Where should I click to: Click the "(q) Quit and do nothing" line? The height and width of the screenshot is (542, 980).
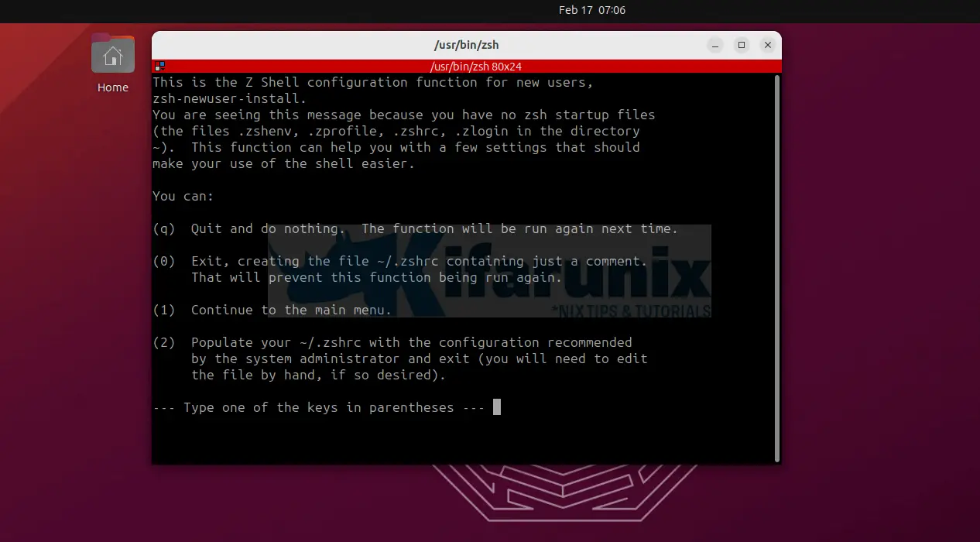(x=415, y=228)
